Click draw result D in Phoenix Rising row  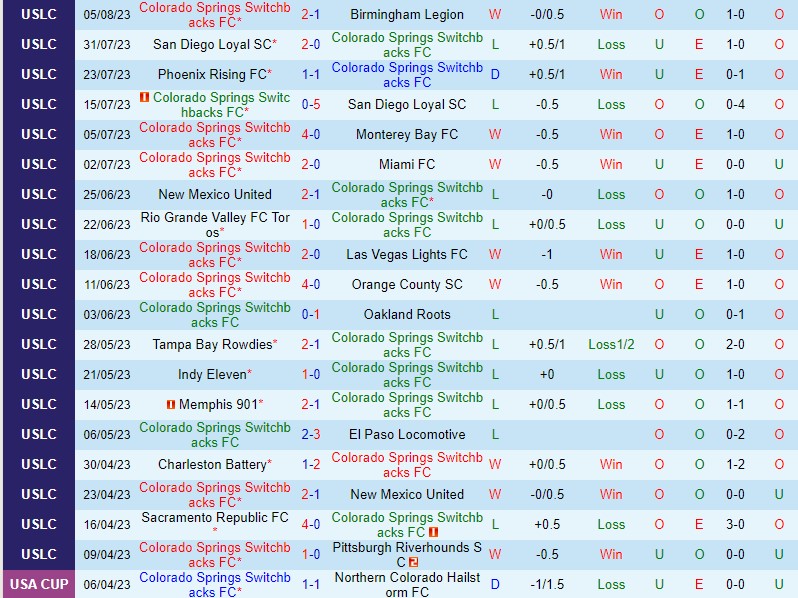click(x=495, y=74)
